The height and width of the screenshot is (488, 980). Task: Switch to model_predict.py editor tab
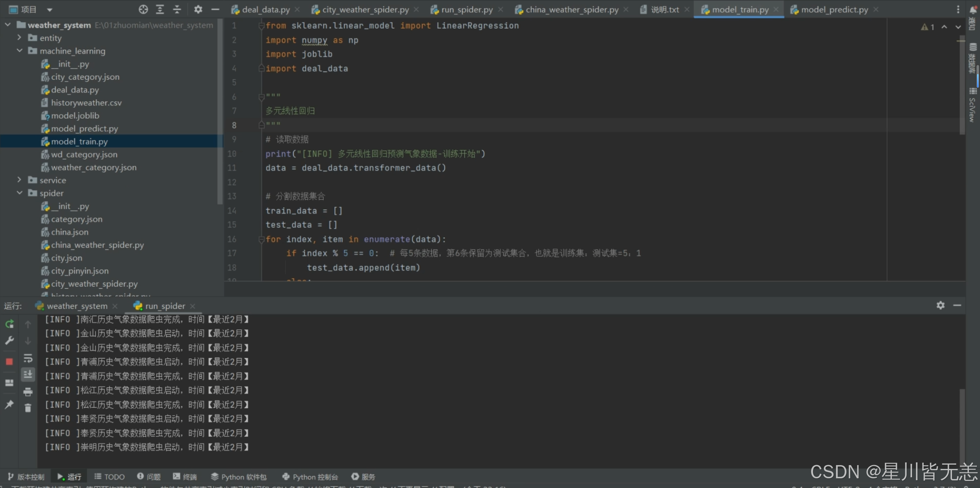pyautogui.click(x=834, y=10)
